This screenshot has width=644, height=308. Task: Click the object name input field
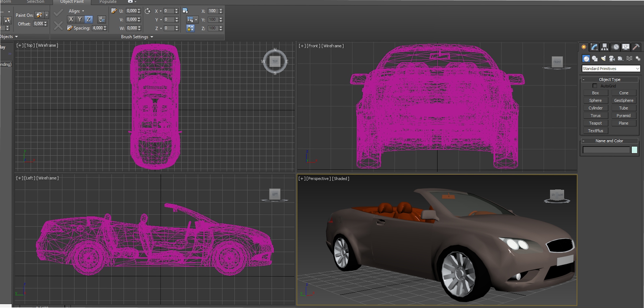606,150
